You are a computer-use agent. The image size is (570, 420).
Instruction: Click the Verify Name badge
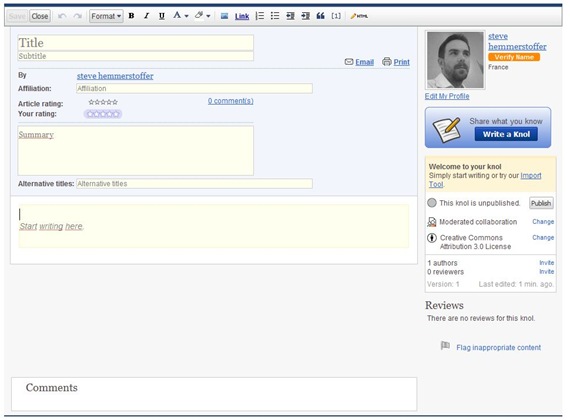pos(514,57)
